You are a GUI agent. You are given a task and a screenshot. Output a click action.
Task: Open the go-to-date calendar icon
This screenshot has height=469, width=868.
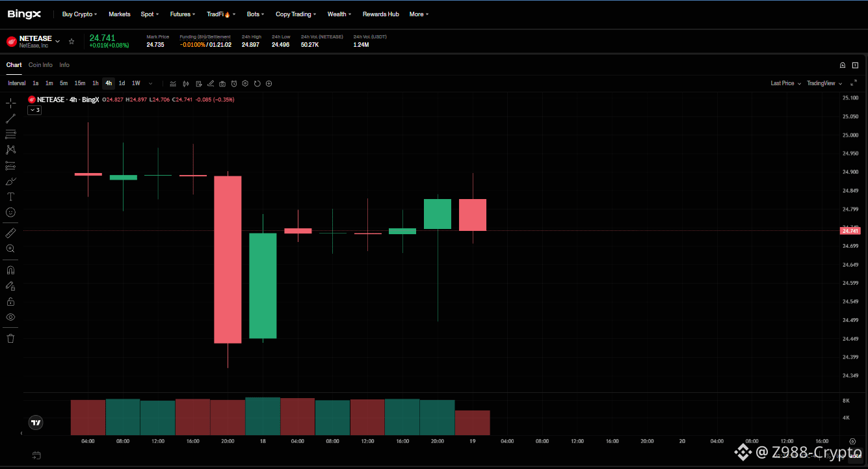[36, 455]
